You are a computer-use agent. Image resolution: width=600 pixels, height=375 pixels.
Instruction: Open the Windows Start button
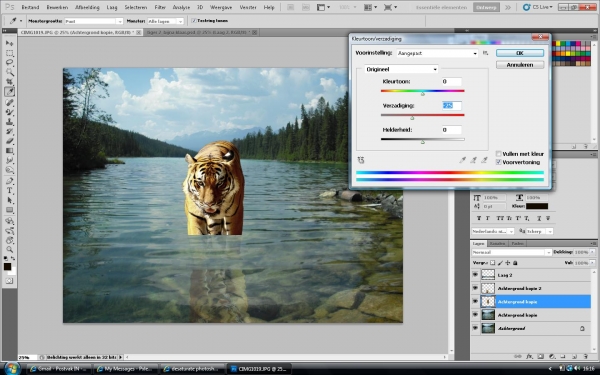click(12, 368)
